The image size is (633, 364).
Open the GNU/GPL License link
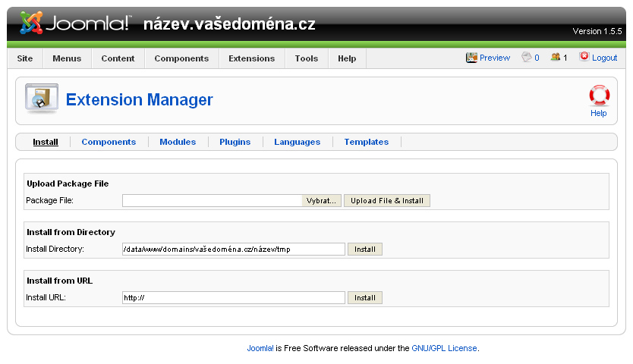pos(444,348)
